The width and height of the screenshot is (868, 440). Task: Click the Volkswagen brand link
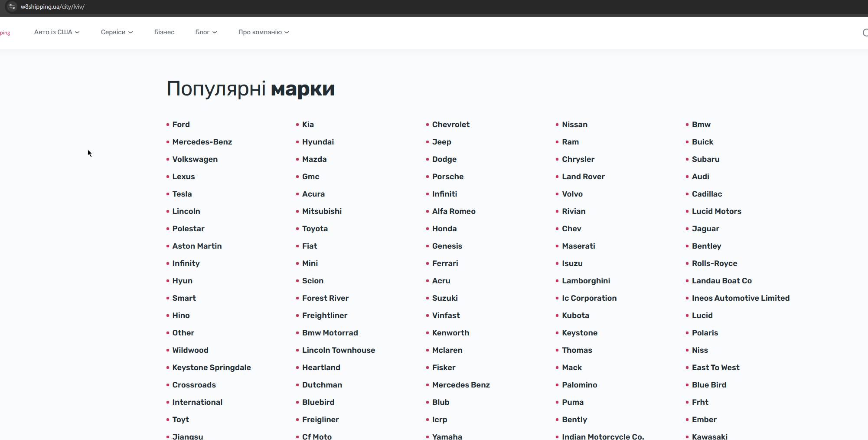pos(195,159)
